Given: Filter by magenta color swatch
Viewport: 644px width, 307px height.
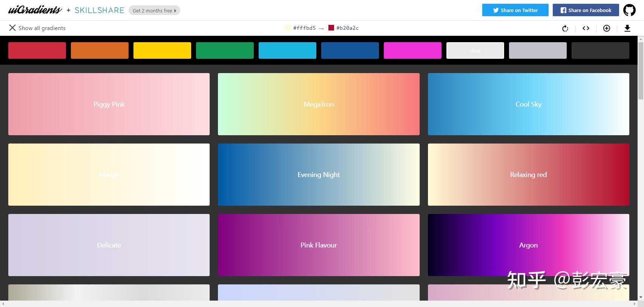Looking at the screenshot, I should [412, 50].
